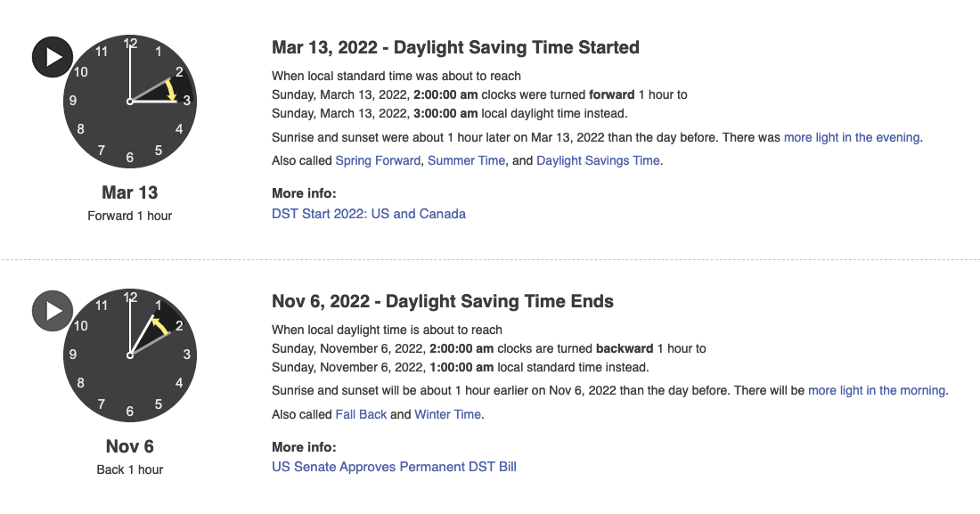
Task: Open the Fall Back link
Action: click(x=361, y=414)
